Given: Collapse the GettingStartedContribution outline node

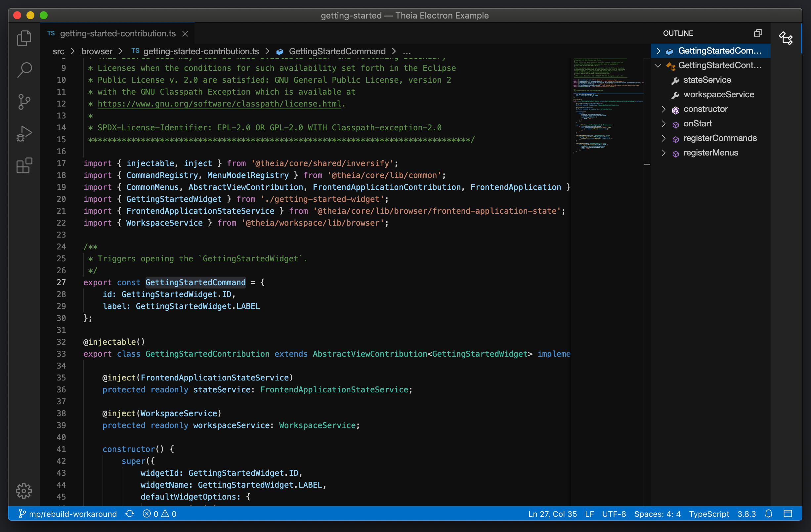Looking at the screenshot, I should pyautogui.click(x=658, y=66).
